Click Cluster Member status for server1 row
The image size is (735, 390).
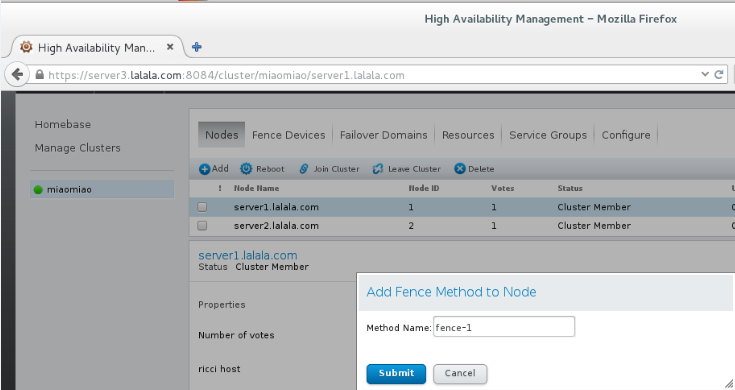pyautogui.click(x=594, y=207)
